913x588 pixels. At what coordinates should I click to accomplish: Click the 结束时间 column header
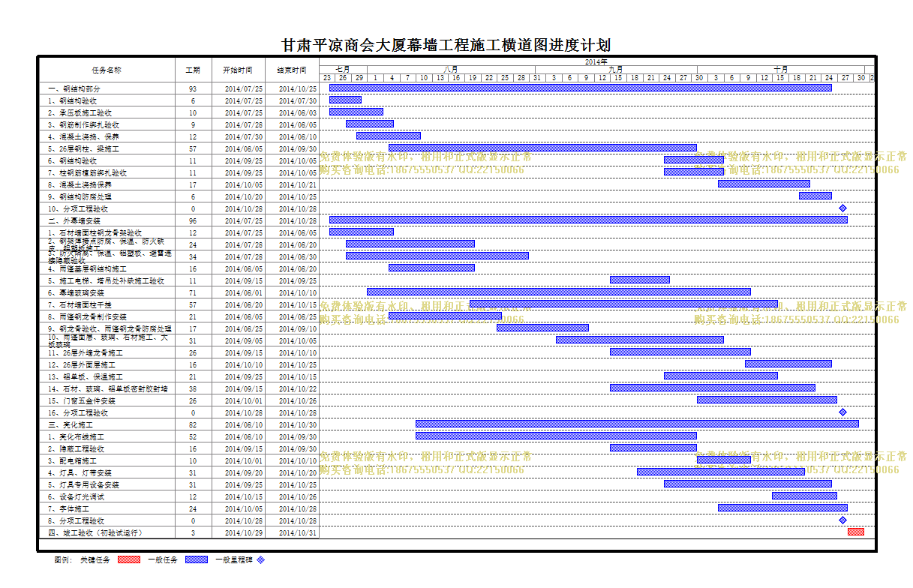293,70
